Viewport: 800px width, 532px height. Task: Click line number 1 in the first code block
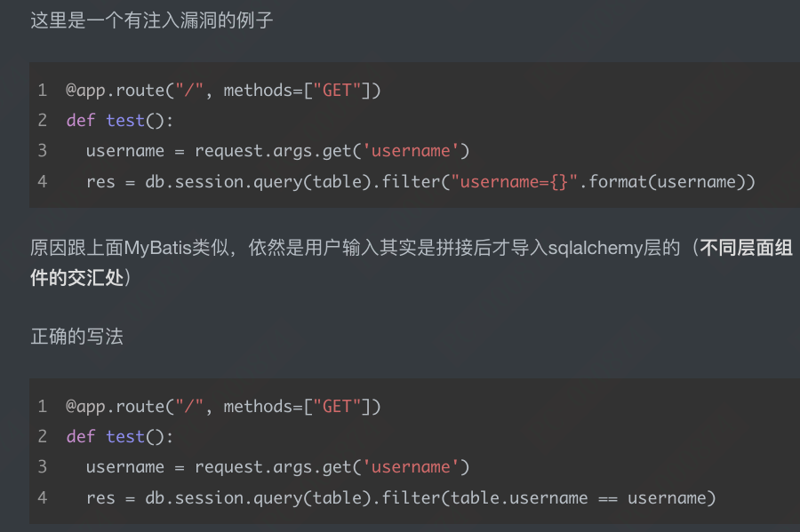(42, 91)
